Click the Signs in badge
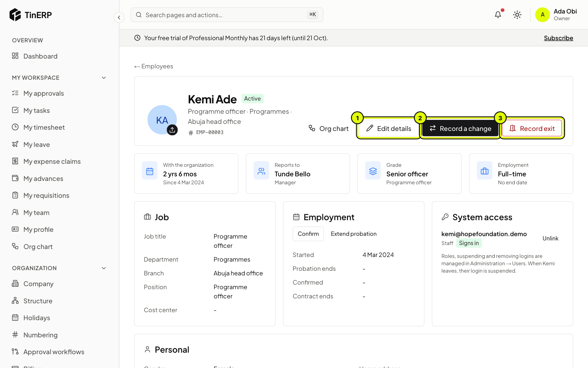The height and width of the screenshot is (368, 588). click(x=469, y=243)
